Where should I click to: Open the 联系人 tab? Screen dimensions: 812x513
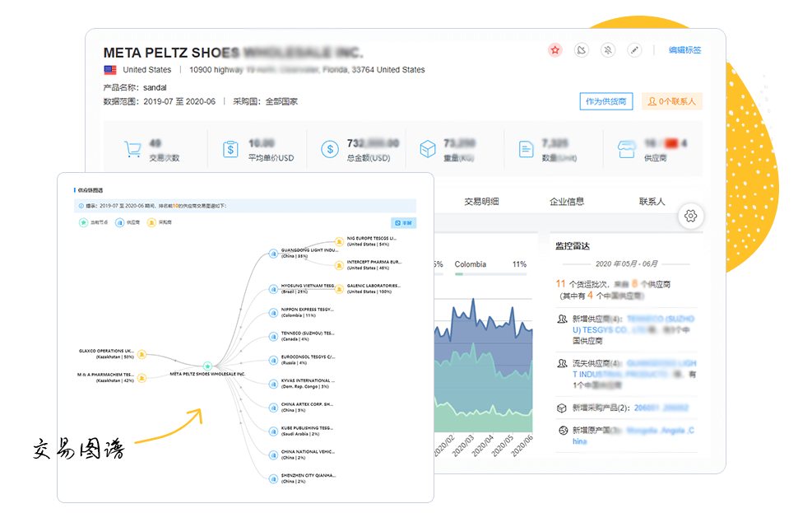click(x=652, y=202)
